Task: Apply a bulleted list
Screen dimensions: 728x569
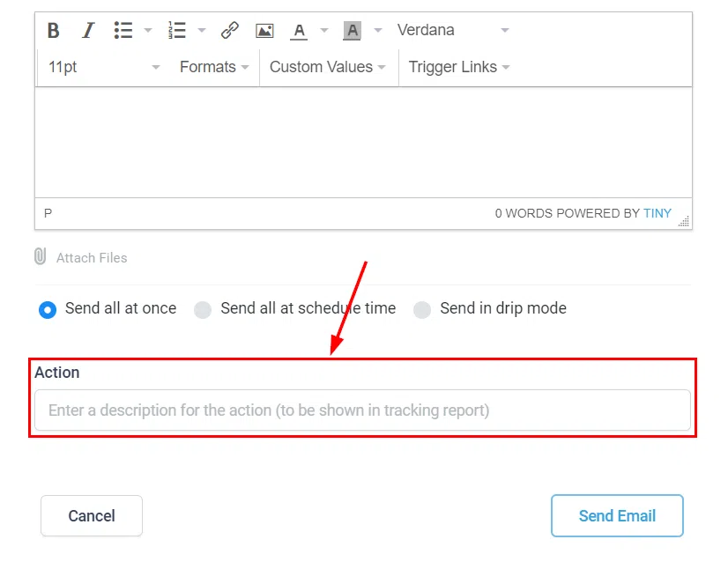Action: point(123,29)
